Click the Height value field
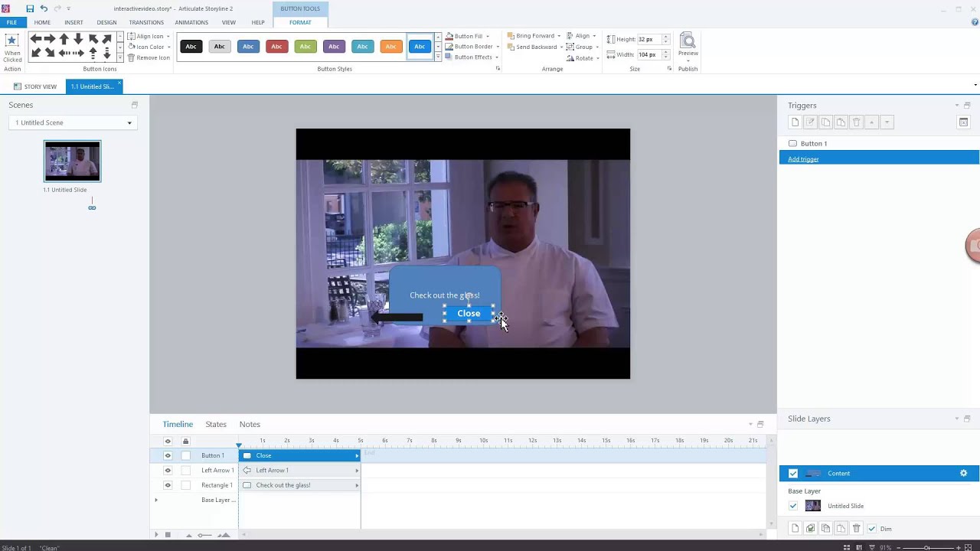The image size is (980, 551). 648,39
